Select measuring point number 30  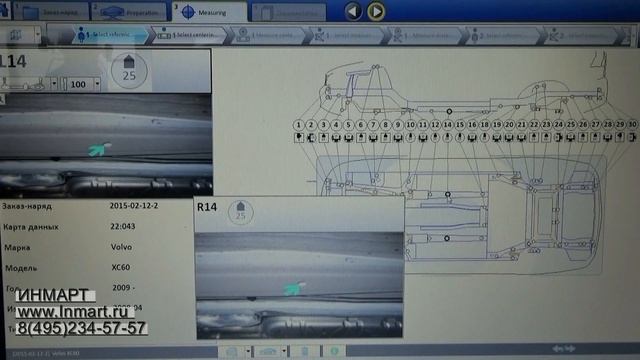coord(632,125)
